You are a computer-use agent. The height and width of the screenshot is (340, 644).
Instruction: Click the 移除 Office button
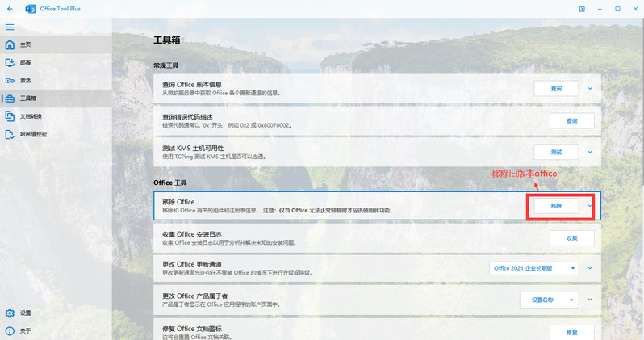click(556, 206)
